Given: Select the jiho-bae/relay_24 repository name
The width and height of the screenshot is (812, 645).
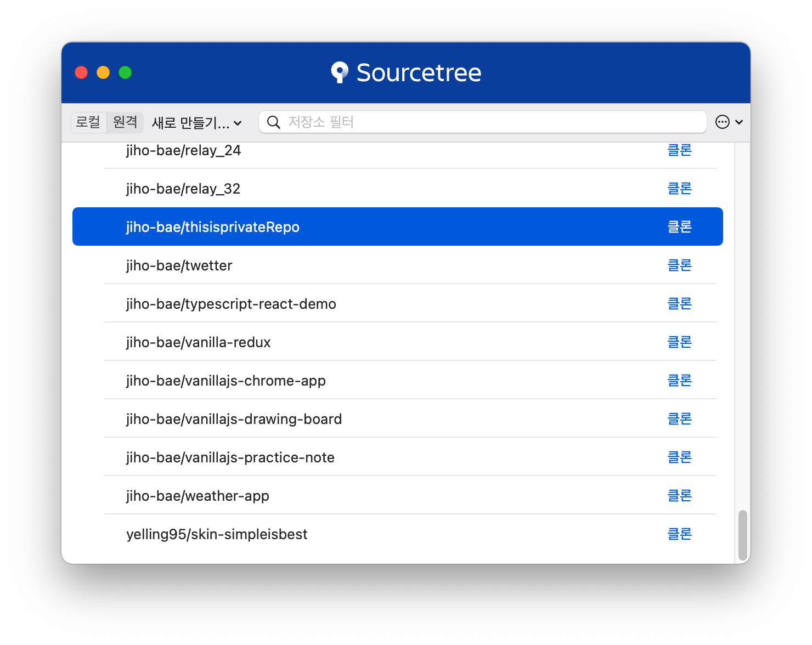Looking at the screenshot, I should pyautogui.click(x=183, y=150).
